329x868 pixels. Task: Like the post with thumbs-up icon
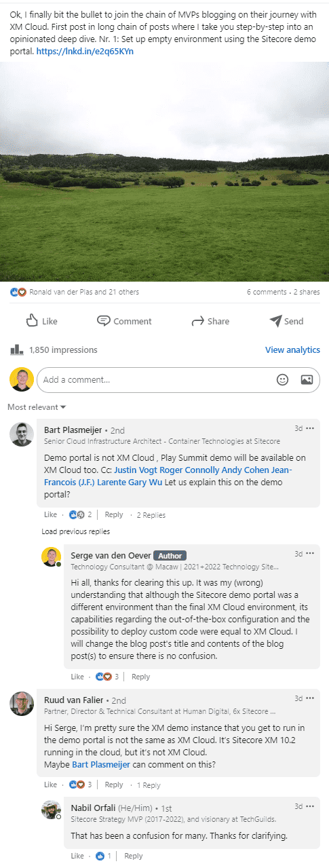32,321
